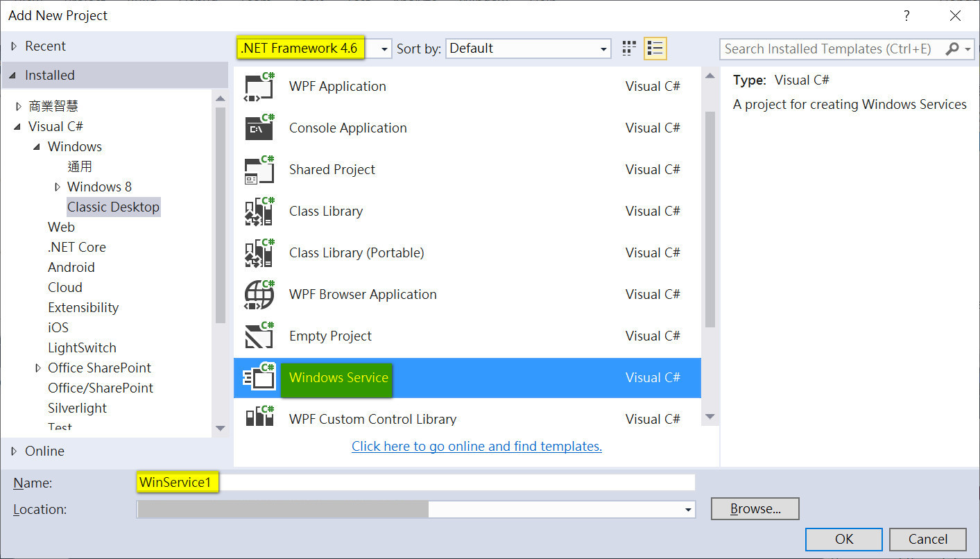
Task: Click the Empty Project template icon
Action: (x=259, y=336)
